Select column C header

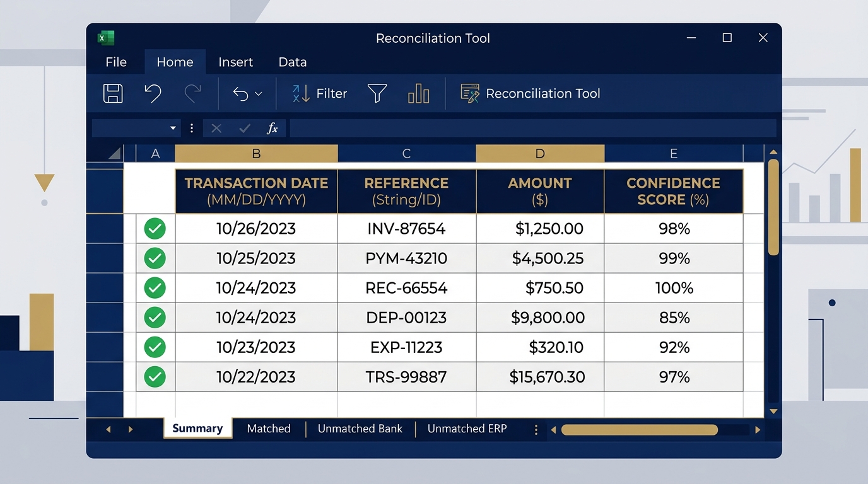tap(407, 154)
